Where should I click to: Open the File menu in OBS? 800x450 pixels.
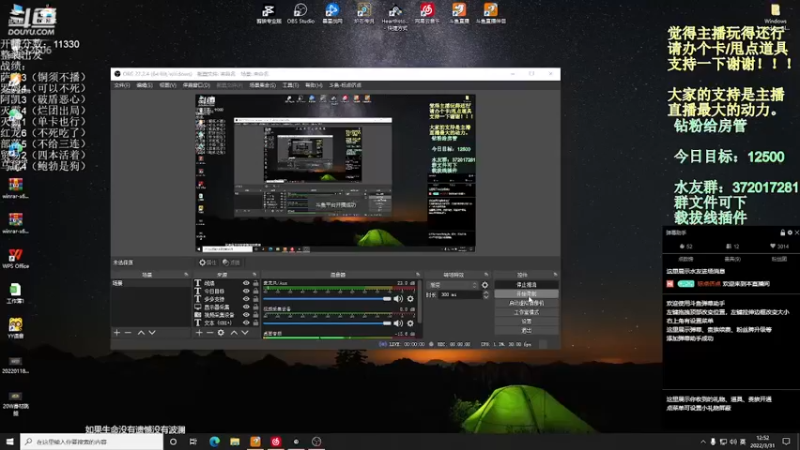(122, 85)
